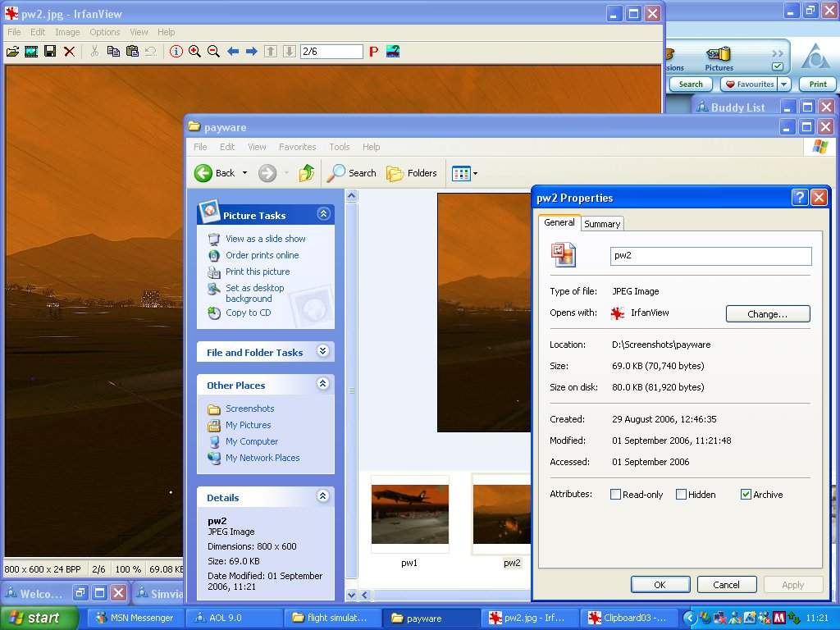
Task: Uncheck the Archive attribute checkbox
Action: coord(746,495)
